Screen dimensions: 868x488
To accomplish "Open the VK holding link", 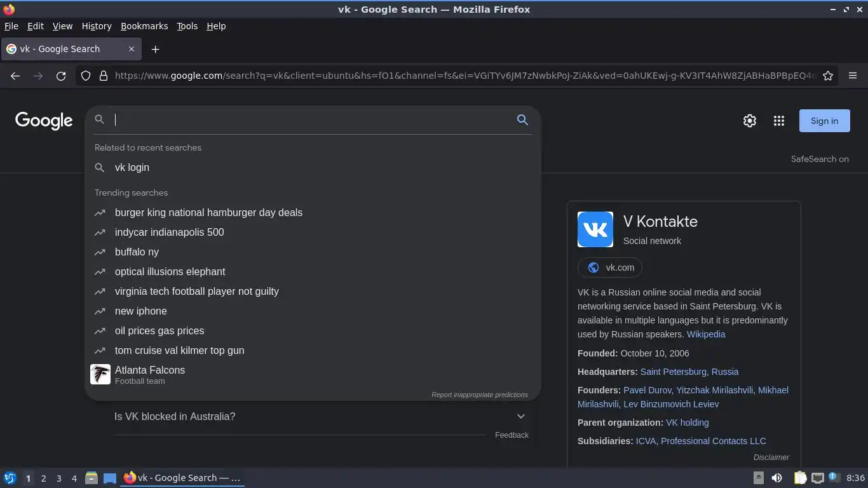I will pyautogui.click(x=687, y=423).
